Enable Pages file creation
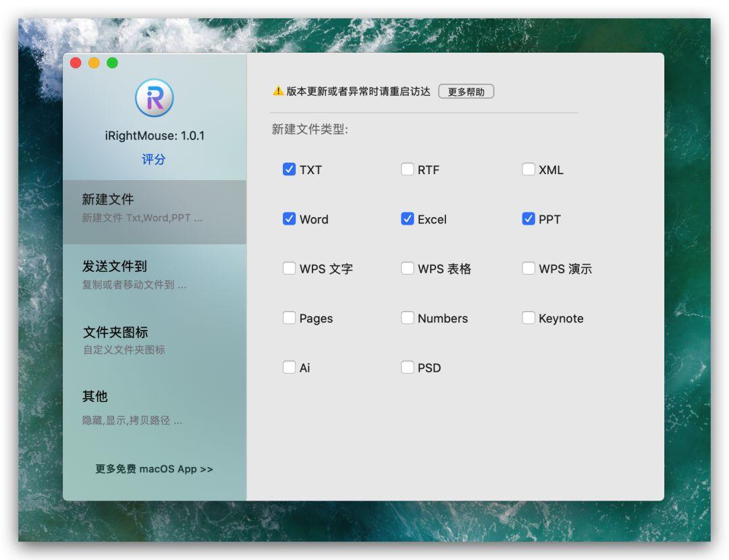This screenshot has width=729, height=560. click(290, 318)
